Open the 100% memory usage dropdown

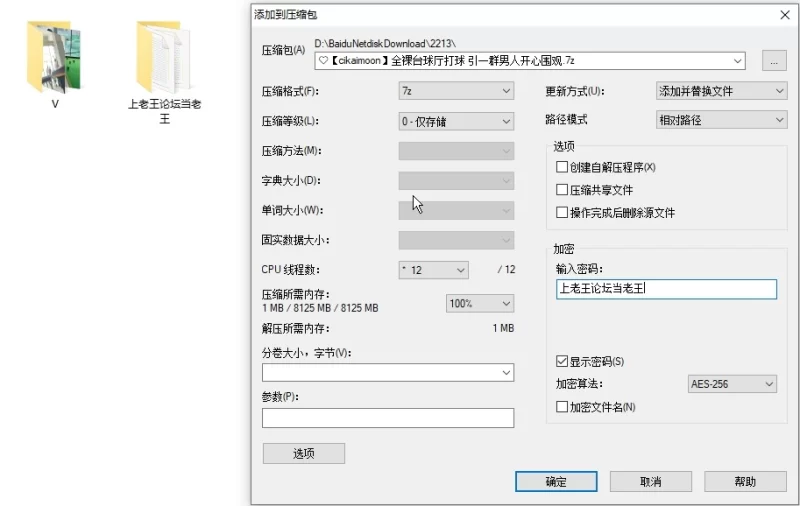pyautogui.click(x=479, y=303)
